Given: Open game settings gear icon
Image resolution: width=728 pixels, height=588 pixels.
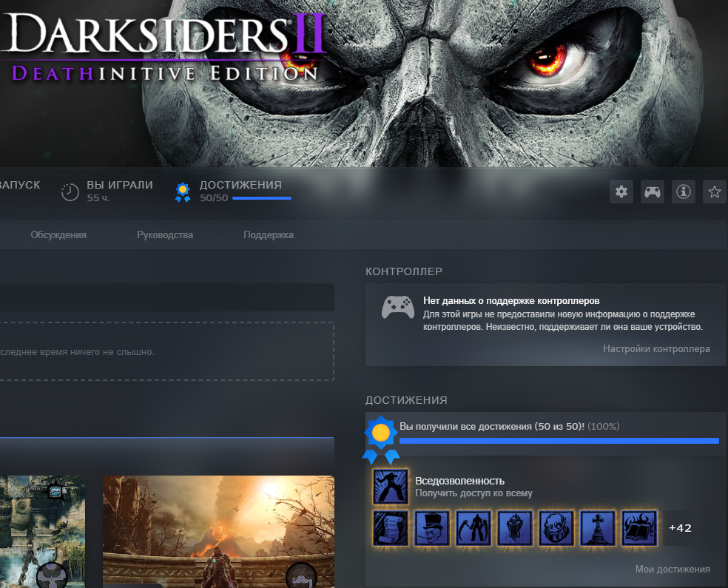Looking at the screenshot, I should coord(621,192).
